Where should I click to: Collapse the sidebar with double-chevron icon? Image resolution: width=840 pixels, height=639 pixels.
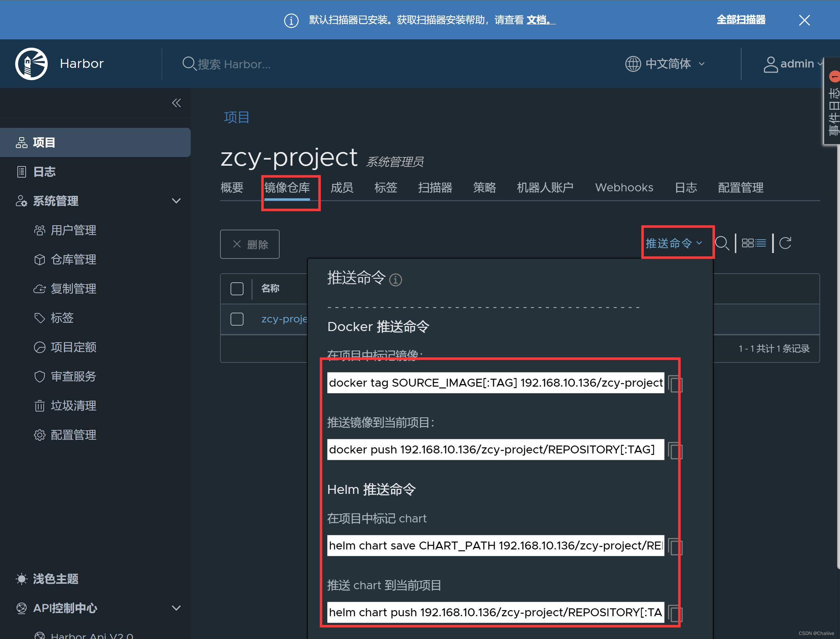click(176, 103)
